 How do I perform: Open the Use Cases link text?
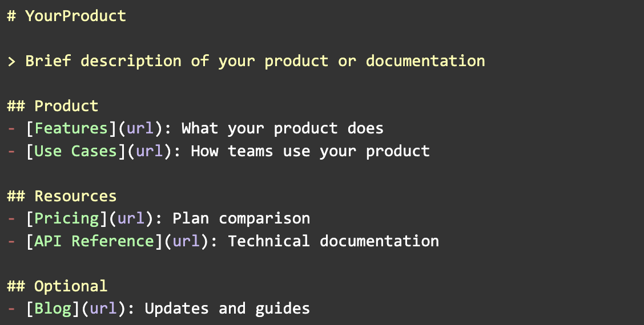75,151
